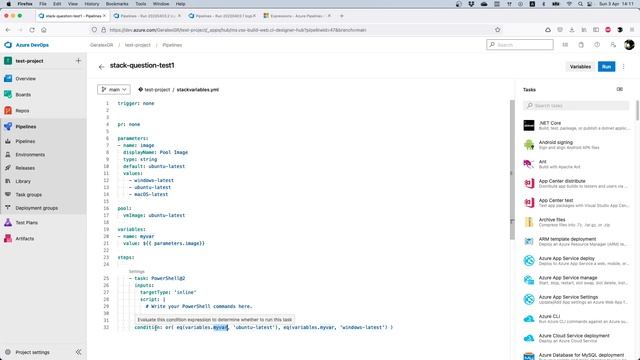
Task: Switch to the Expressions Azure Pipelines tab
Action: [298, 16]
